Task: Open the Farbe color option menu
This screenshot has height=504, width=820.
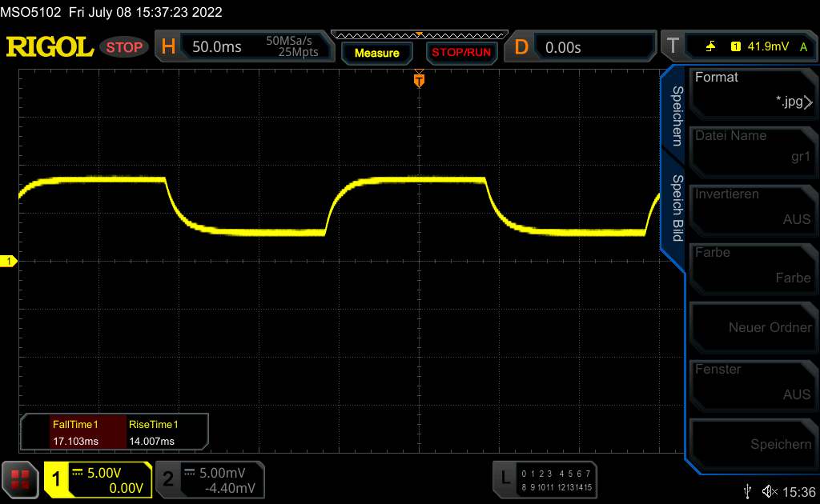Action: pyautogui.click(x=753, y=266)
